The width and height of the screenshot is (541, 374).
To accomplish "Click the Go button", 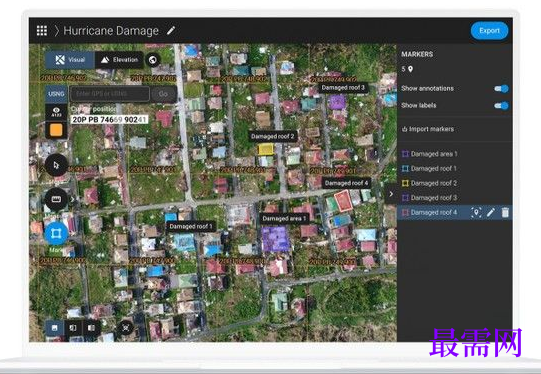I will click(x=164, y=94).
